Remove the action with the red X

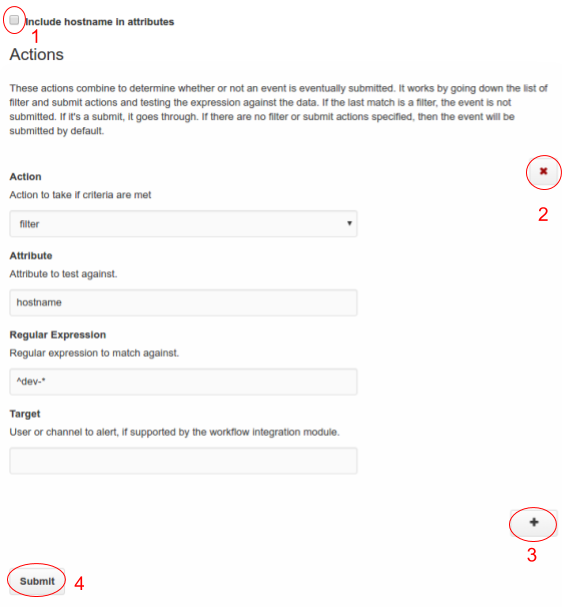click(543, 171)
